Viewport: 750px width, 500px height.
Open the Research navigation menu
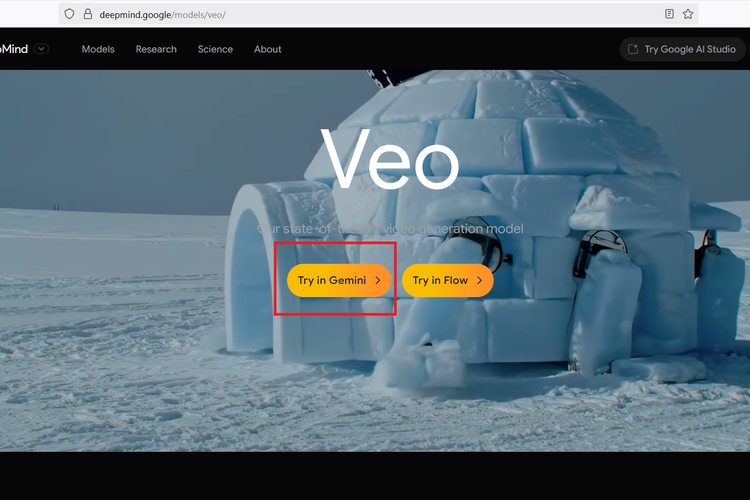[x=156, y=49]
